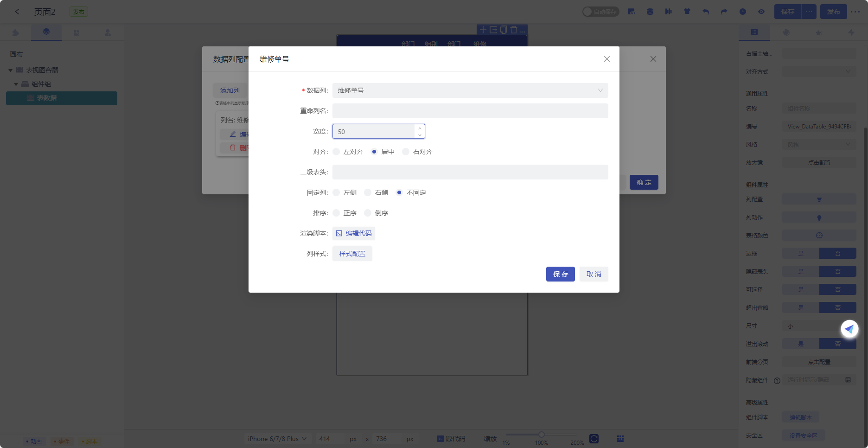Open 样式配置 for 列样式
This screenshot has height=448, width=868.
[352, 254]
